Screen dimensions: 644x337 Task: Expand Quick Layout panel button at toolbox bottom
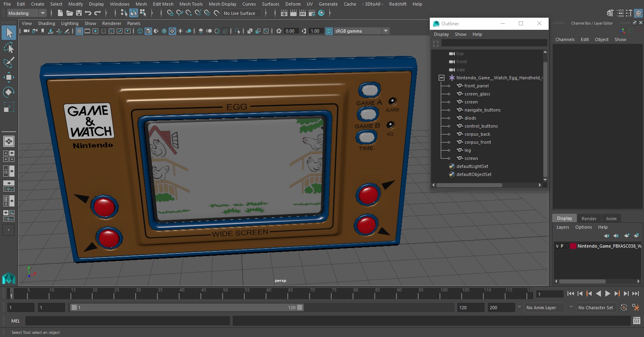8,230
